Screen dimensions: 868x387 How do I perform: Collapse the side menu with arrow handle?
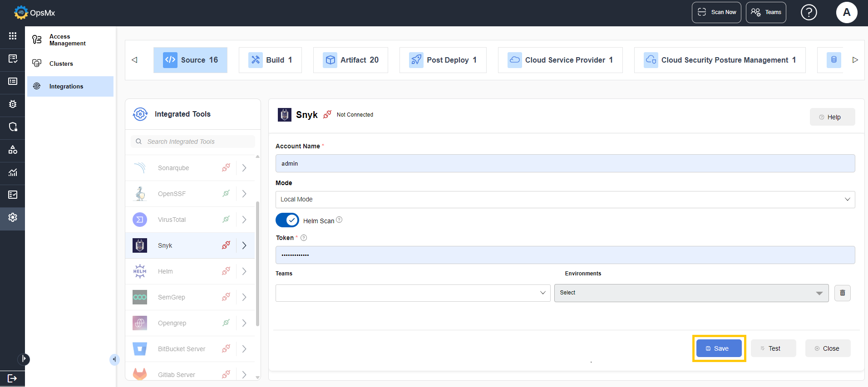(x=114, y=359)
